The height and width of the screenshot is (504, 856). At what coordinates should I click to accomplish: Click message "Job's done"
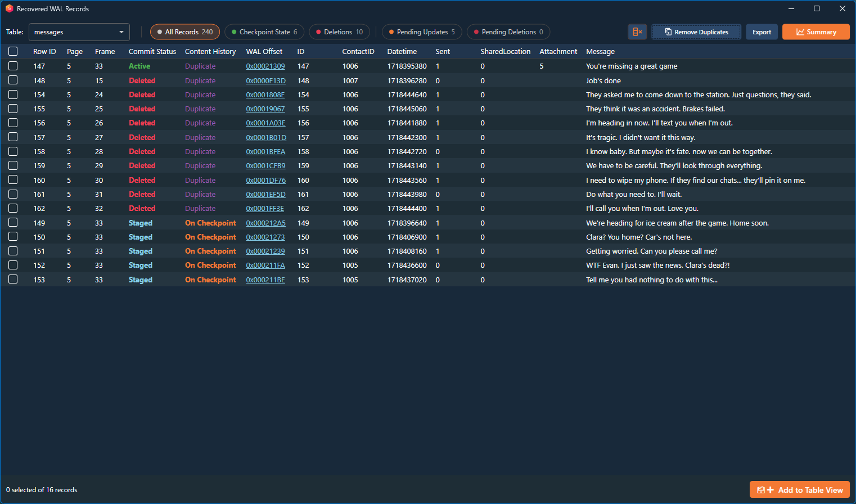tap(603, 80)
